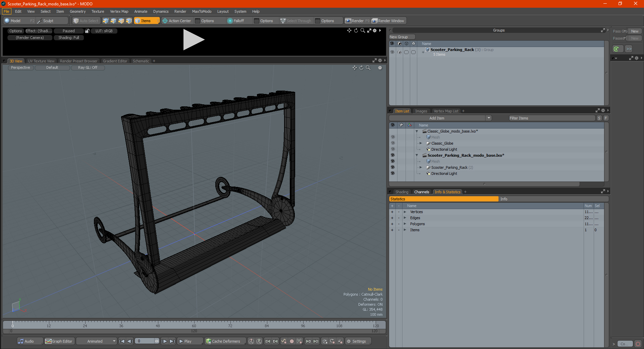Open the Vertex Map menu
644x349 pixels.
coord(119,11)
